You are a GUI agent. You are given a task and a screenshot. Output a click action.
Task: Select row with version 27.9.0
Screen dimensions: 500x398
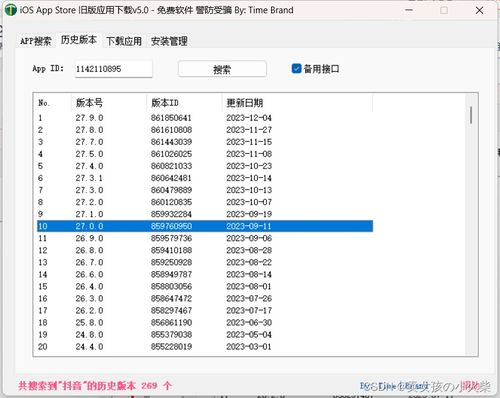point(205,118)
